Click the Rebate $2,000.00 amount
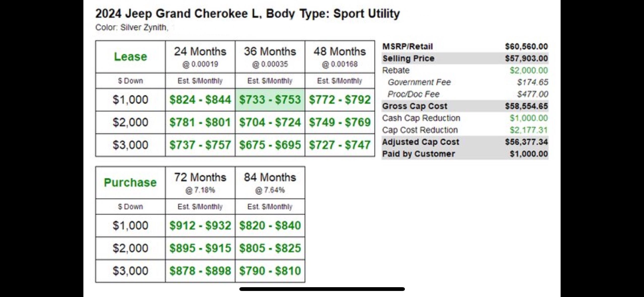This screenshot has width=644, height=297. pos(529,70)
